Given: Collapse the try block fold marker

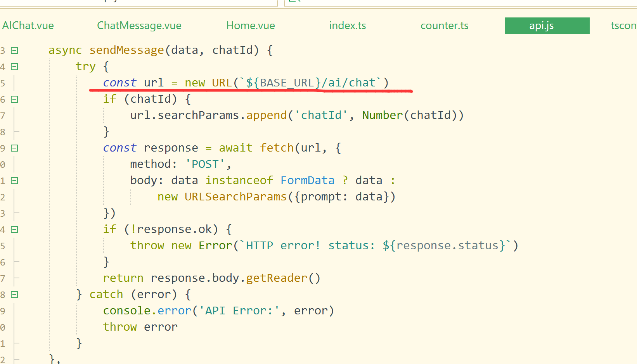Looking at the screenshot, I should click(14, 67).
